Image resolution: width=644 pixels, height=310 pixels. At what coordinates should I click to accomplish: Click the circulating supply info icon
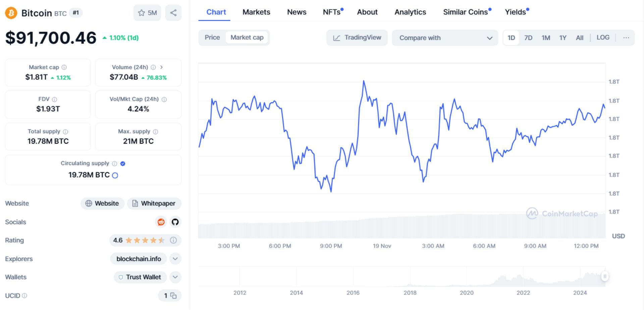click(114, 163)
